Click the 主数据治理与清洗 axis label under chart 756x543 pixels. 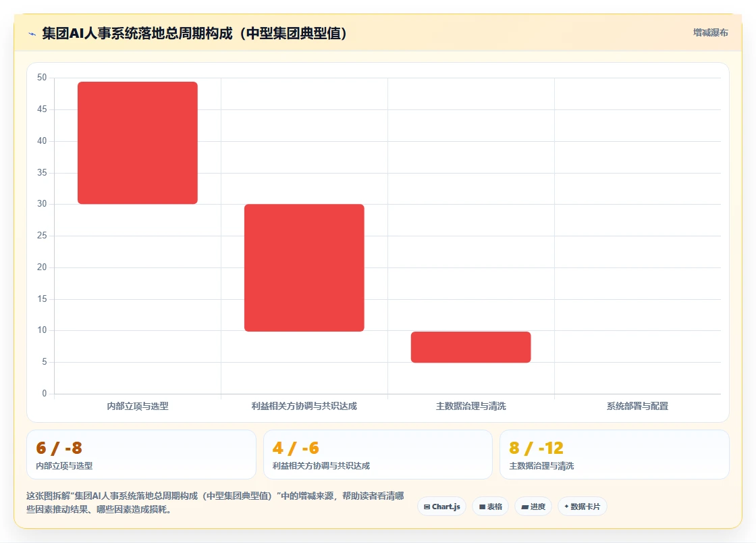click(470, 406)
